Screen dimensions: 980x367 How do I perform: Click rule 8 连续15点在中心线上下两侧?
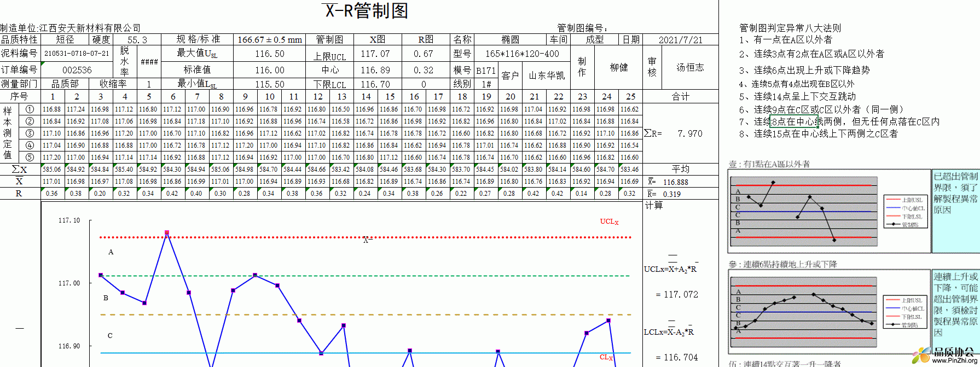pos(818,133)
